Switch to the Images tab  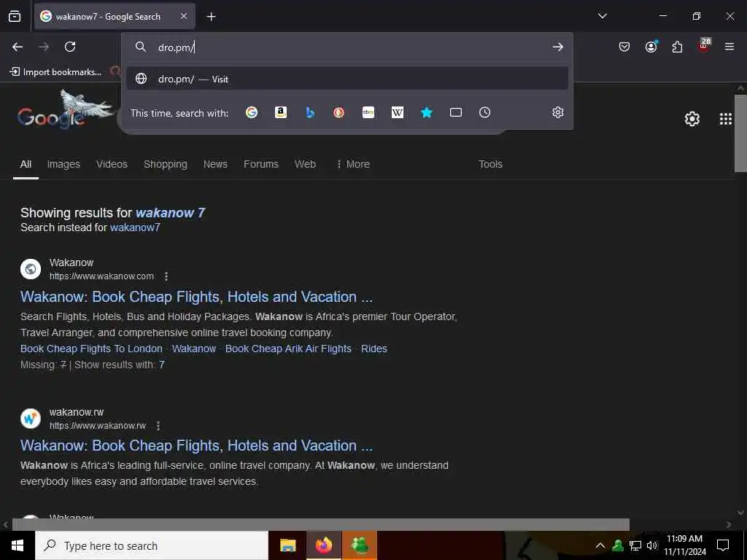point(63,164)
